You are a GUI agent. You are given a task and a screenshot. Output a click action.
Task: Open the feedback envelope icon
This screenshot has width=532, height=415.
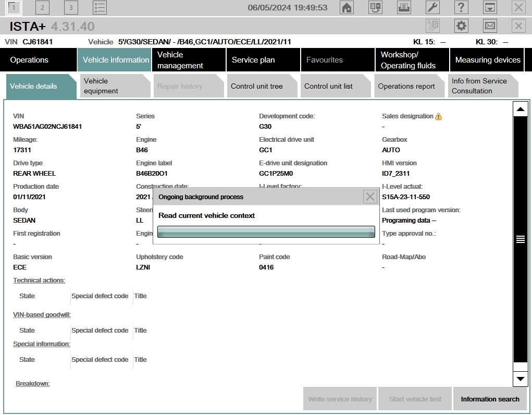[490, 26]
